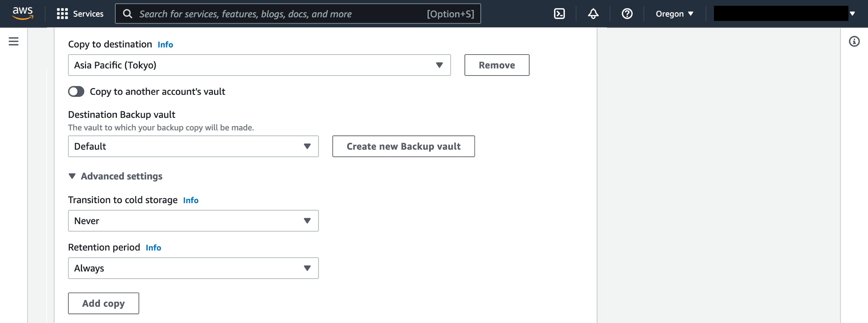Open the help question mark menu
Viewport: 868px width, 323px height.
coord(627,14)
